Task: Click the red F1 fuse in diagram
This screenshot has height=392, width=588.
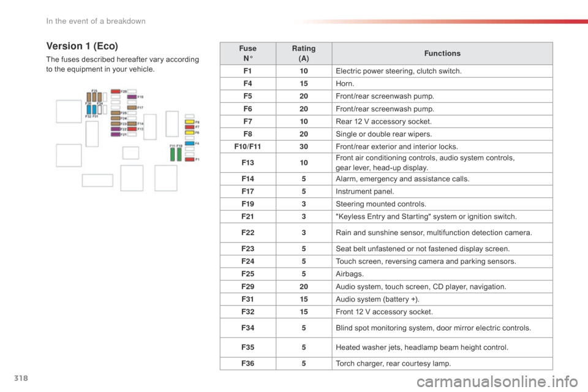Action: (x=190, y=159)
